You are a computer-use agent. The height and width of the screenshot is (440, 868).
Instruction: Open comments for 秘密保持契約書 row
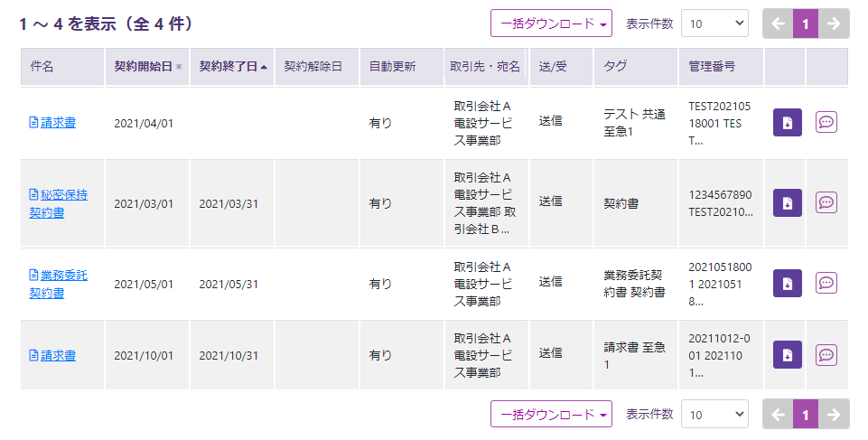pyautogui.click(x=826, y=202)
